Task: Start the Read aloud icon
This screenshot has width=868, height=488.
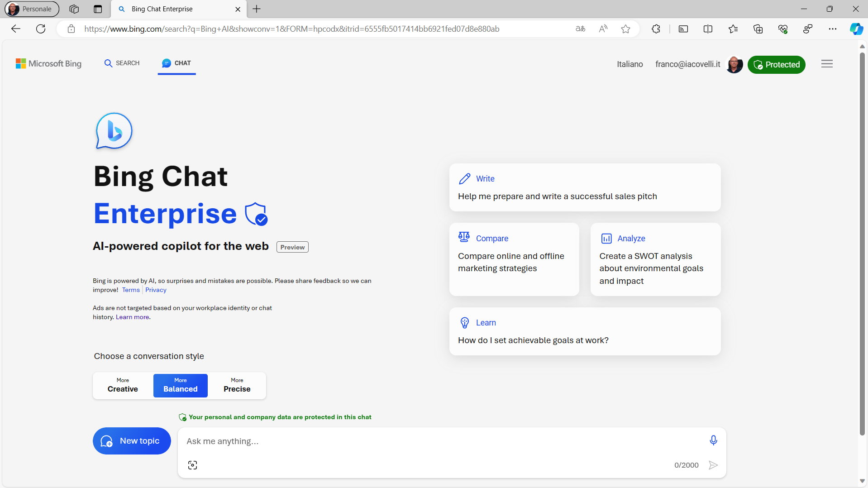Action: point(603,29)
